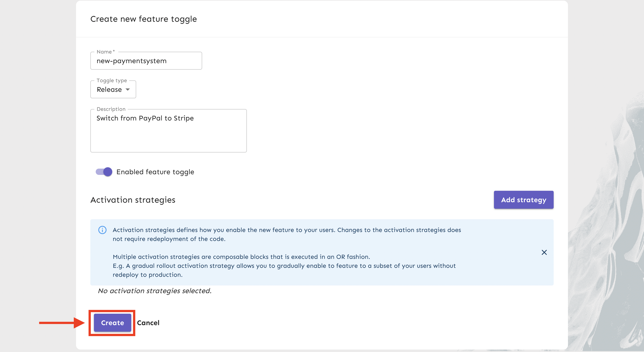Click the Add strategy button
644x352 pixels.
[523, 200]
